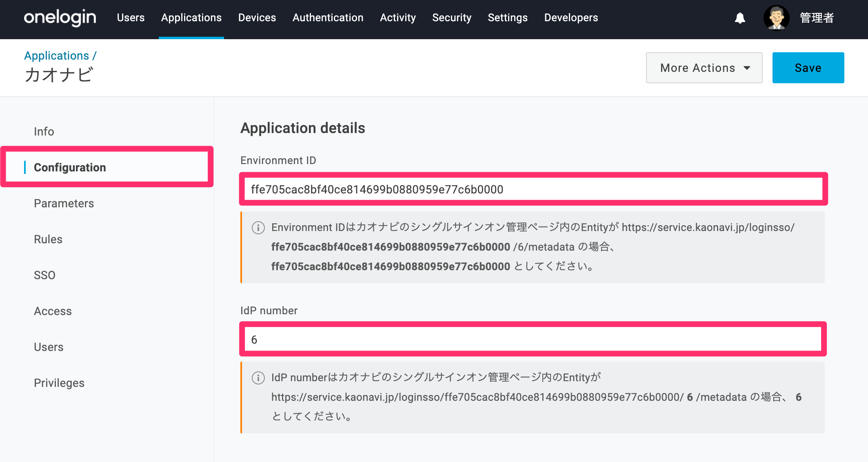Click the OneLogin logo
Image resolution: width=868 pixels, height=462 pixels.
pos(60,18)
